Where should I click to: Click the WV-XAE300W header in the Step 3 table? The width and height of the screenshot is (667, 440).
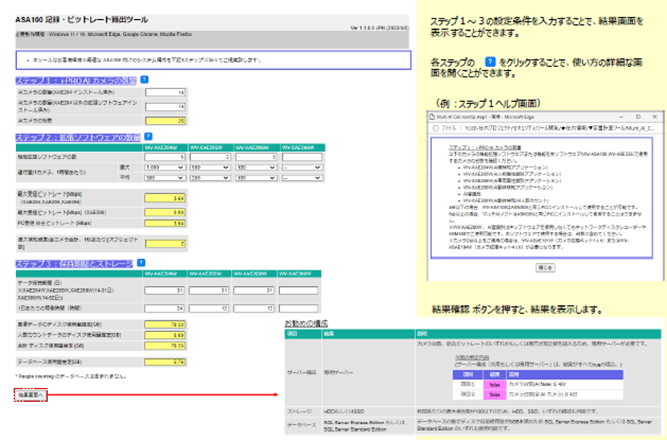click(299, 274)
